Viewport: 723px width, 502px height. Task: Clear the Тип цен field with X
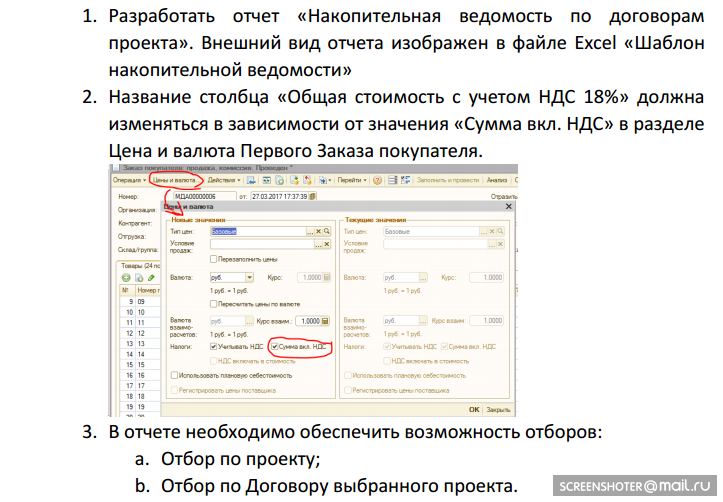pos(318,230)
